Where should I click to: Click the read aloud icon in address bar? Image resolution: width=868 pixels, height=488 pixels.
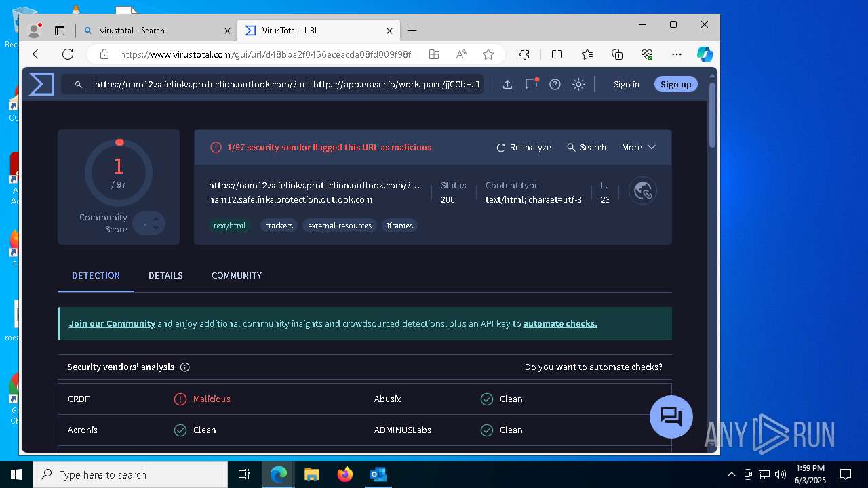pos(461,54)
